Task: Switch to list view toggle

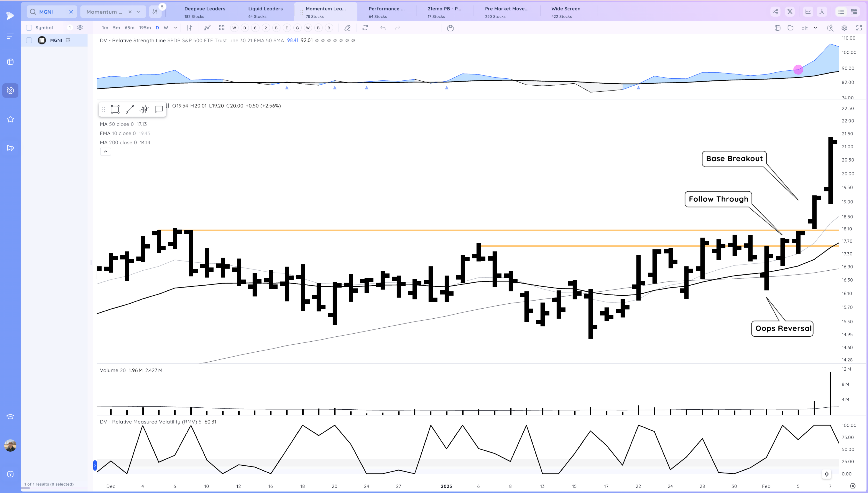Action: [x=841, y=12]
